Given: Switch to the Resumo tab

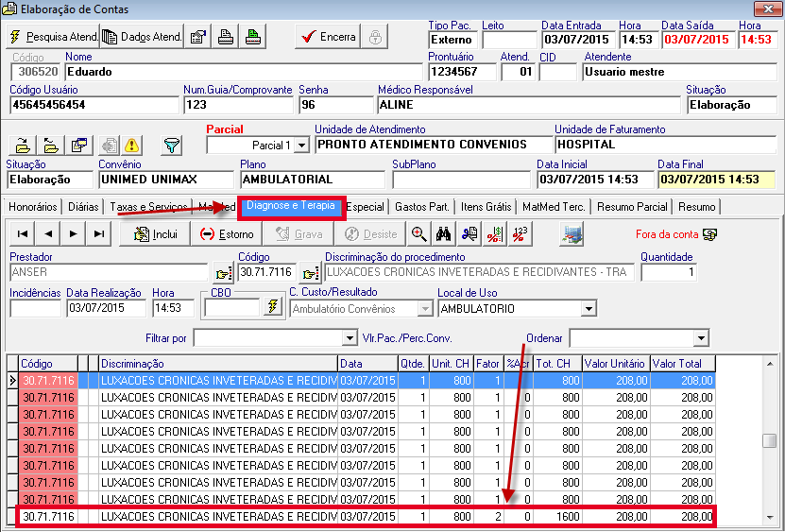Looking at the screenshot, I should [696, 206].
